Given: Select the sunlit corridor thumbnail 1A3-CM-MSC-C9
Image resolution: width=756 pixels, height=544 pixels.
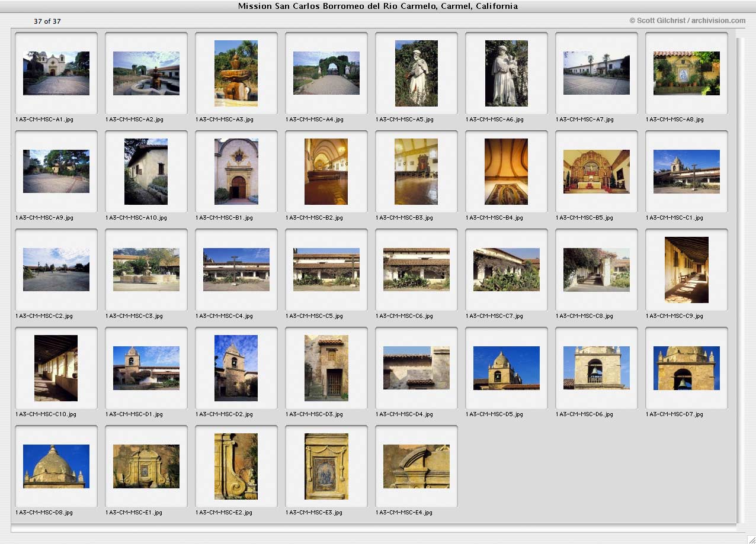Looking at the screenshot, I should tap(687, 270).
